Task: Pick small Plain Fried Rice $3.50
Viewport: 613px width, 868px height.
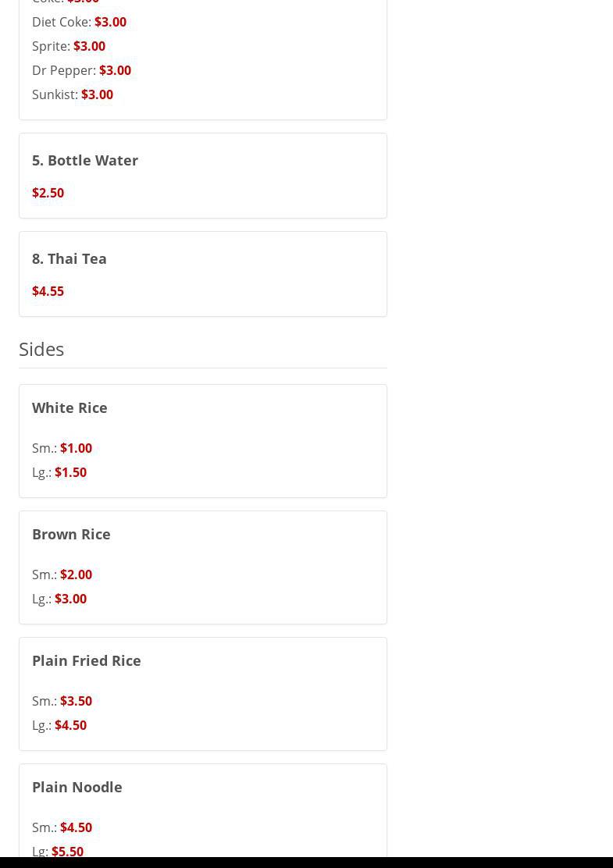Action: (x=76, y=701)
